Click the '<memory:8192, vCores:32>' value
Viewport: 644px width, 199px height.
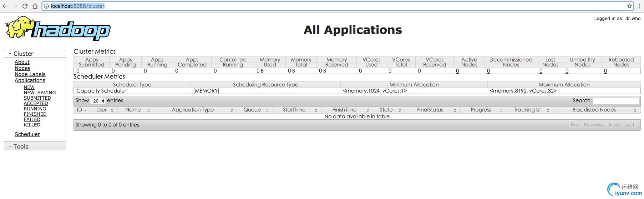tap(523, 91)
